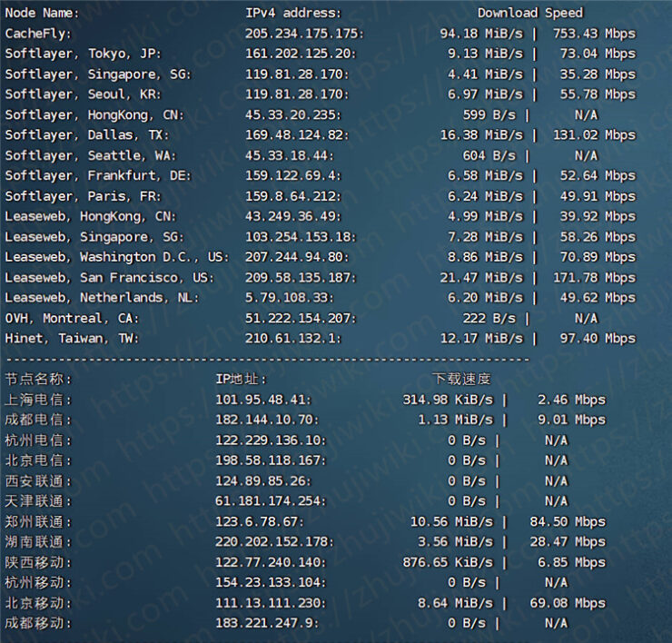
Task: Click the 下载速度 column header
Action: (461, 379)
